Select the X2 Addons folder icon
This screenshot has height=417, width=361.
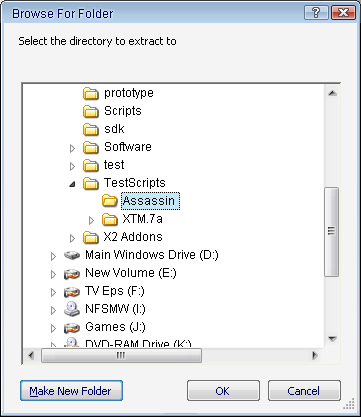(91, 238)
